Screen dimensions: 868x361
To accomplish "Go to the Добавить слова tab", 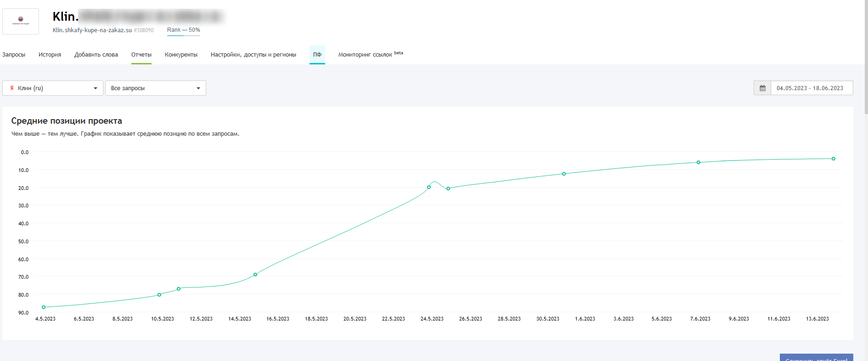I will [96, 55].
